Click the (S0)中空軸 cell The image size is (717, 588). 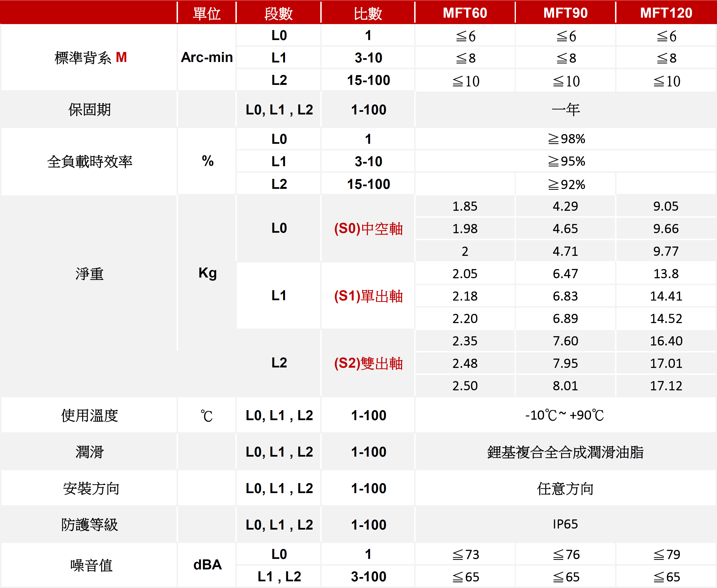[368, 229]
